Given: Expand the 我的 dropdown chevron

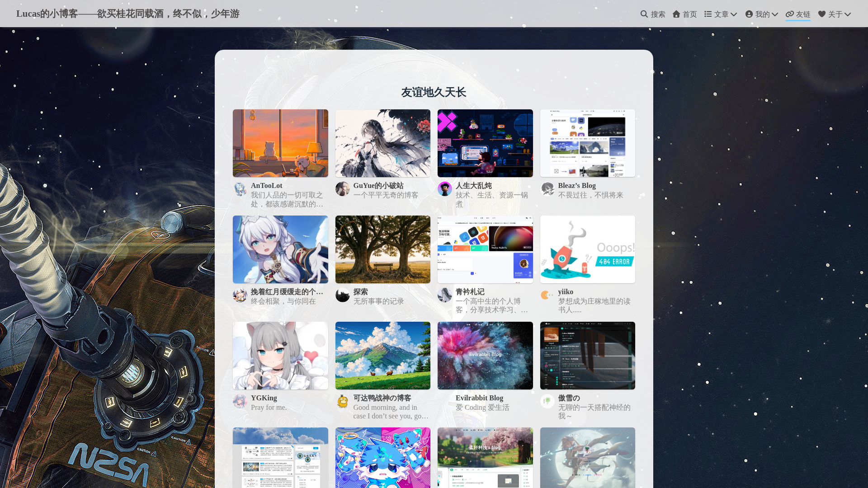Looking at the screenshot, I should tap(775, 14).
